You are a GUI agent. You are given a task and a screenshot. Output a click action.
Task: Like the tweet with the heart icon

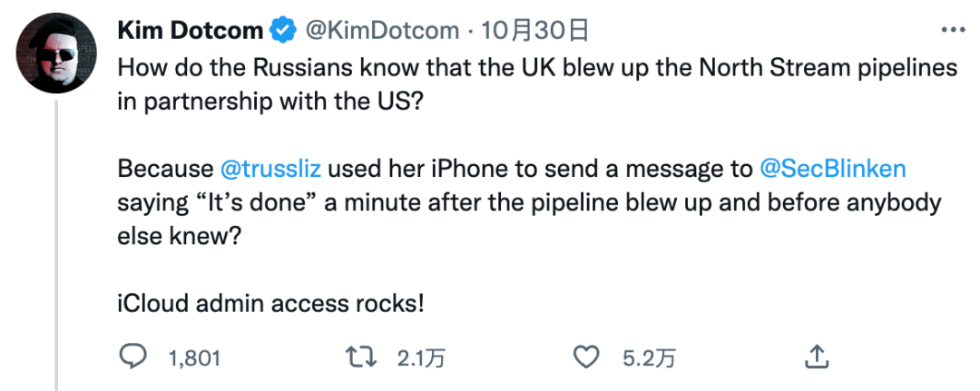pyautogui.click(x=590, y=357)
